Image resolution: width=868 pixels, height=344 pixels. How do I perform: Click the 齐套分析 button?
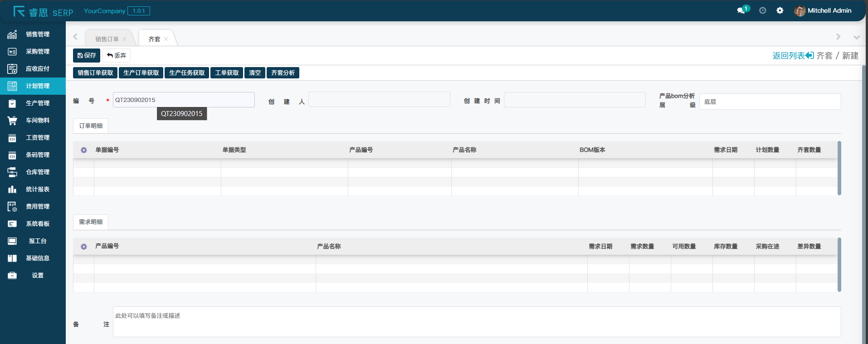[x=283, y=73]
